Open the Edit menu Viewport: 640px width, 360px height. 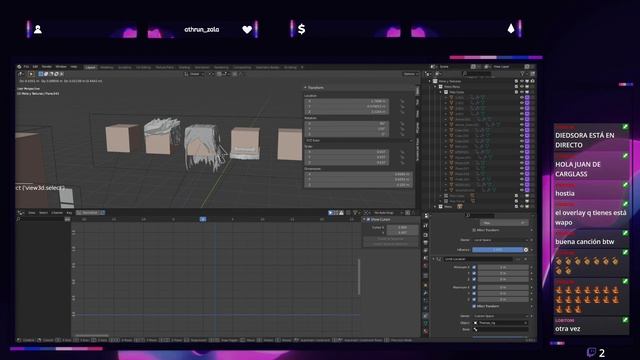tap(35, 67)
